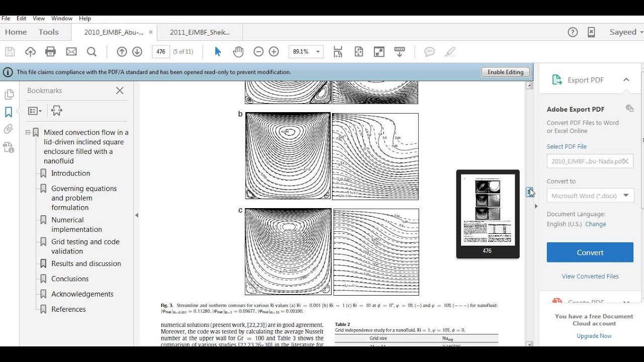Screen dimensions: 644x362
Task: Open the Help menu
Action: click(x=85, y=18)
